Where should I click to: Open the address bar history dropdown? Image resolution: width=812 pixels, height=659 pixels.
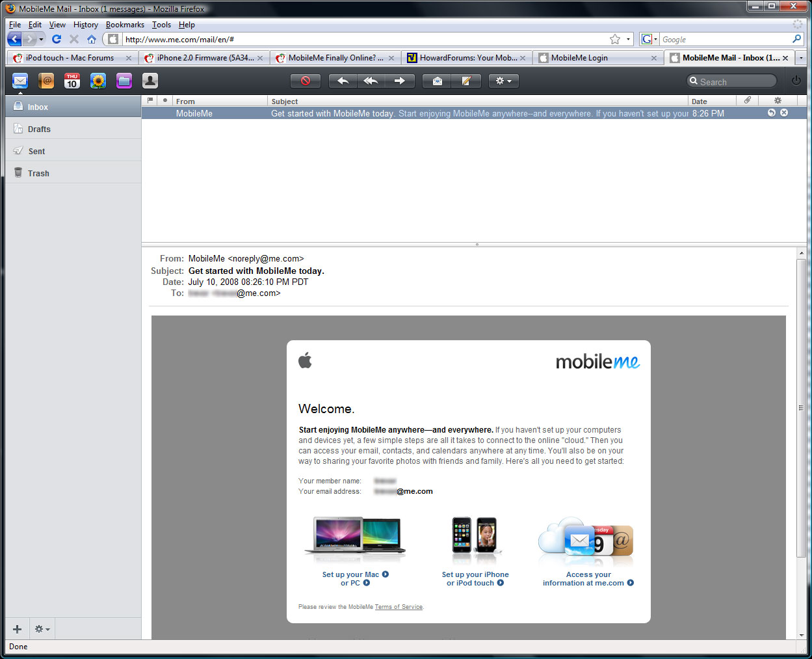click(628, 40)
